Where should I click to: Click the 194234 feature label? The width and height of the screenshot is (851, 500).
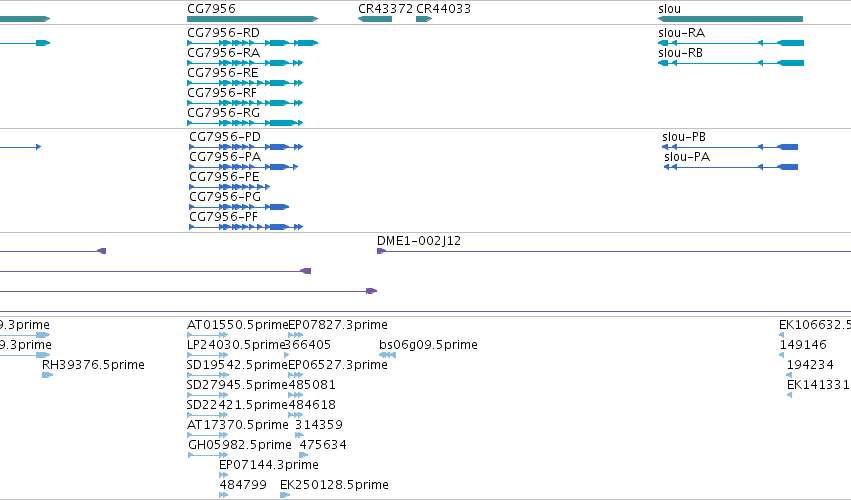click(810, 365)
